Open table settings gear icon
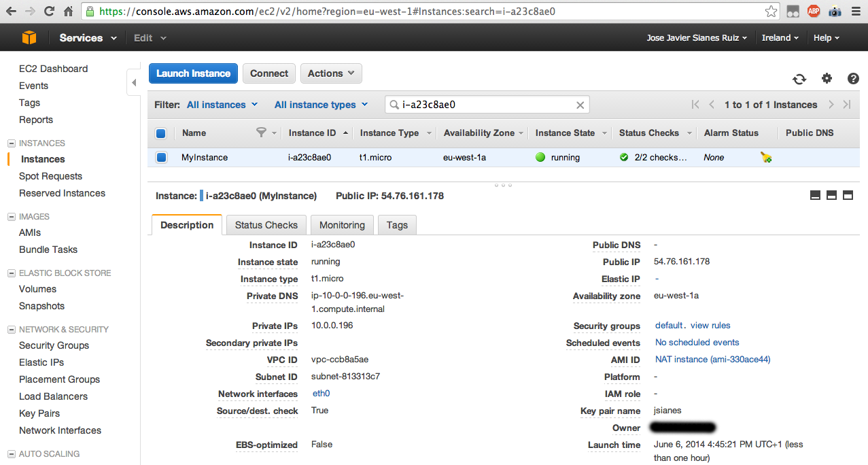Image resolution: width=868 pixels, height=465 pixels. [x=827, y=78]
